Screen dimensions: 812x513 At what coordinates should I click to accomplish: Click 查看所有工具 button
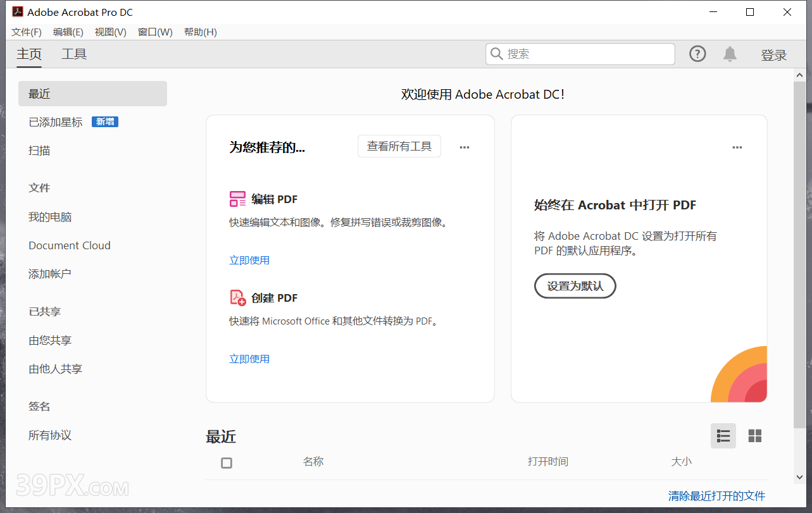coord(399,146)
